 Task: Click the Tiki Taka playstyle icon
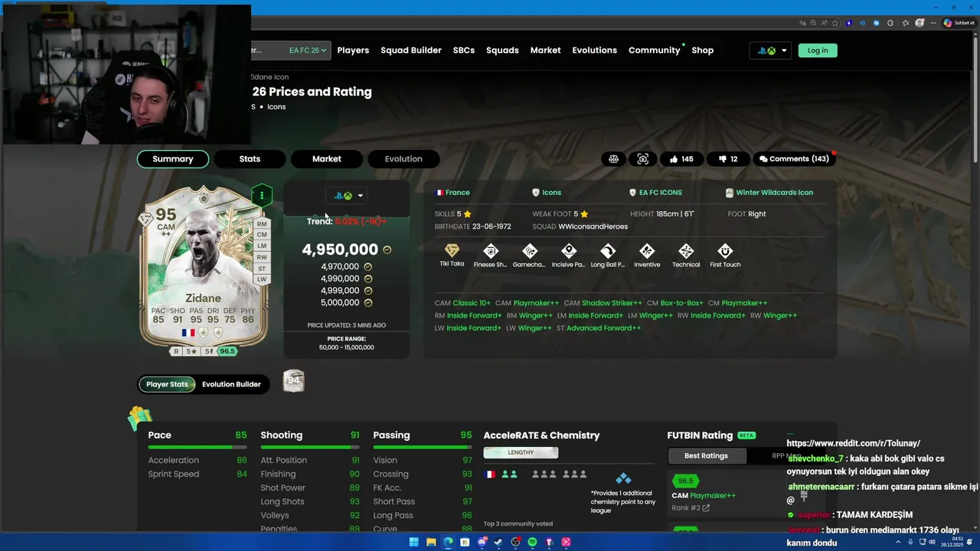click(452, 251)
